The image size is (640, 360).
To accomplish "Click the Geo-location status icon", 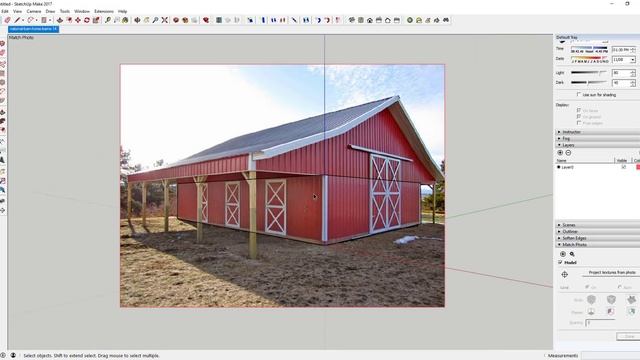I will (3, 356).
